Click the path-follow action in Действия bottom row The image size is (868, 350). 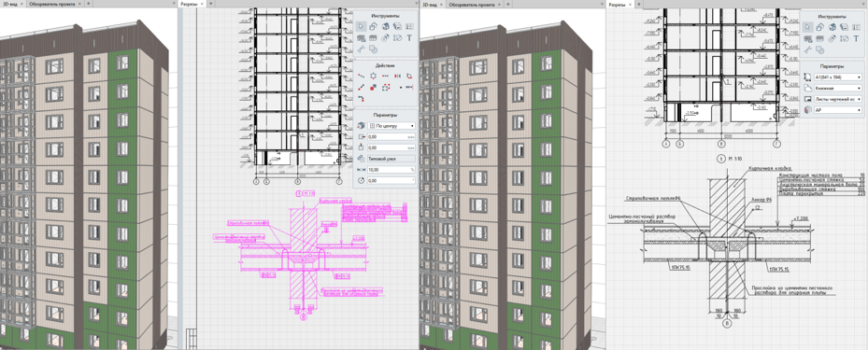(x=361, y=98)
